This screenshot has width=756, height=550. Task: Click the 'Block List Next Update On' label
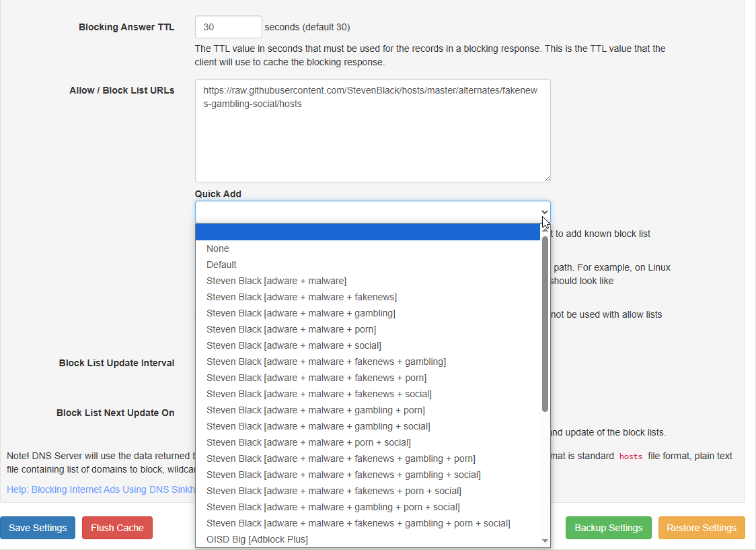[x=115, y=413]
